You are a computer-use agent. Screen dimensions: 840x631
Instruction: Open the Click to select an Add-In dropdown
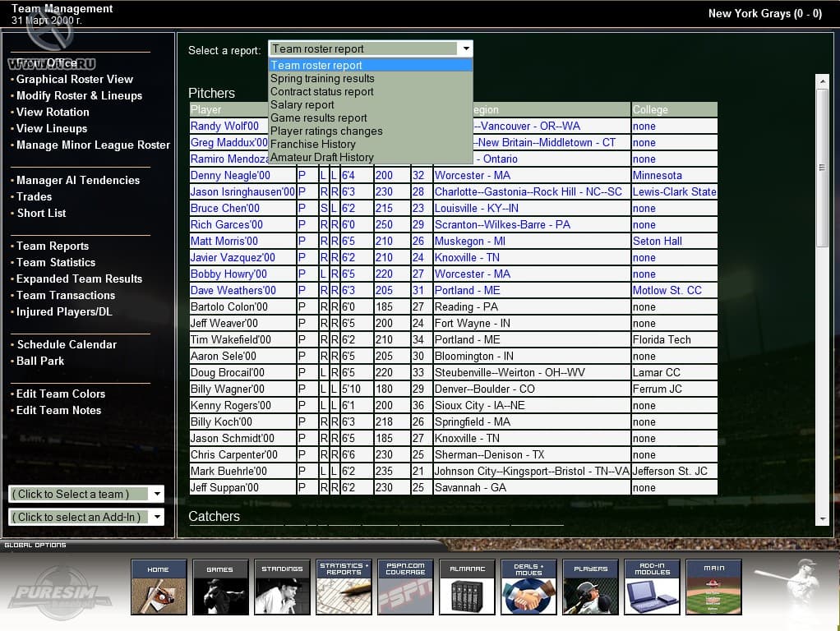(86, 517)
